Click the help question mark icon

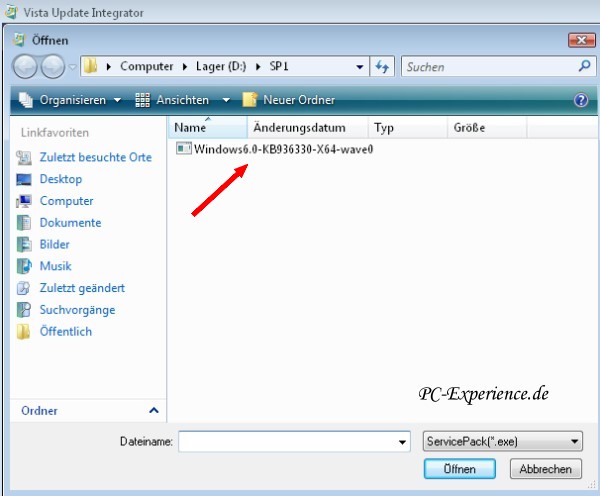580,100
